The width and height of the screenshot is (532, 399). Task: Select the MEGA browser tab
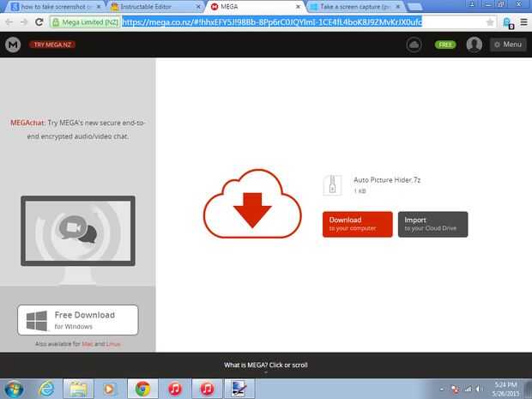(x=255, y=7)
